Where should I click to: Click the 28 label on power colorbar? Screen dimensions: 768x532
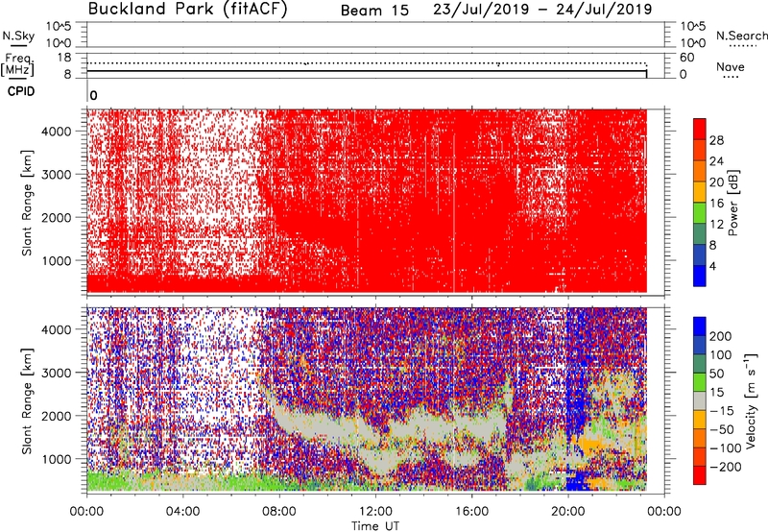(716, 140)
